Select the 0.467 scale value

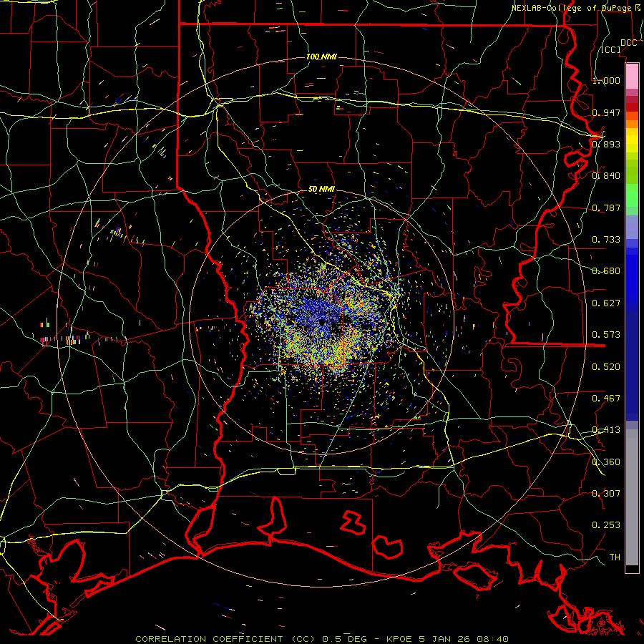click(x=606, y=399)
